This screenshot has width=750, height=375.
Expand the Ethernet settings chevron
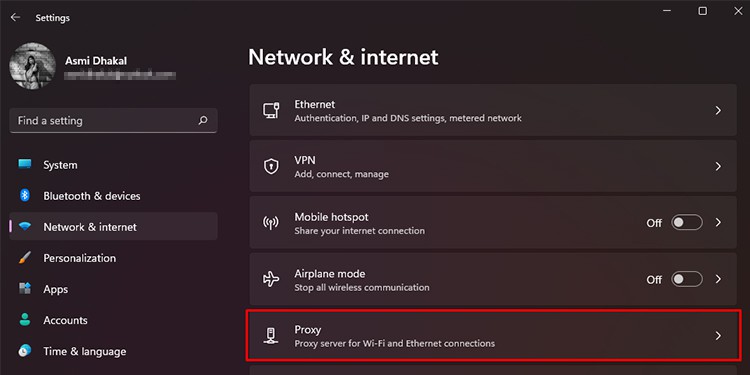pyautogui.click(x=718, y=110)
